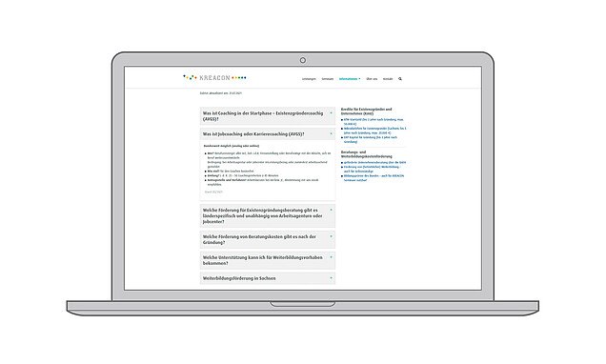The width and height of the screenshot is (606, 364).
Task: Expand 'Welche Förderung für Existenzgründungsberatung' section
Action: tap(268, 216)
